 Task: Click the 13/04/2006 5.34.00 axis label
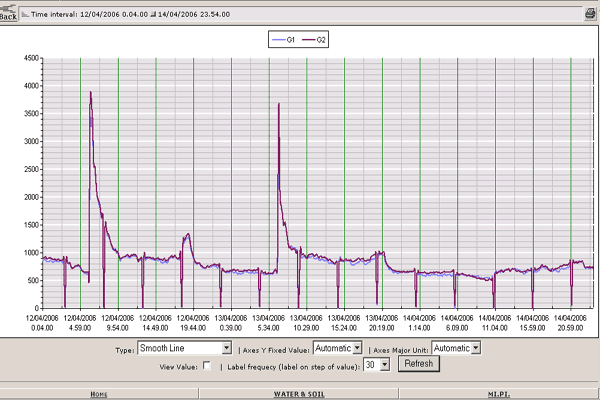[268, 323]
